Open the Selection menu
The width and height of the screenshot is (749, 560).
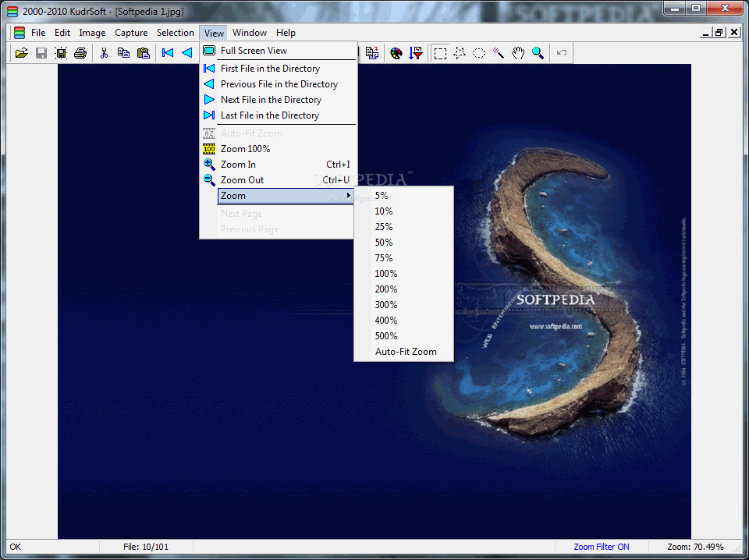point(176,33)
